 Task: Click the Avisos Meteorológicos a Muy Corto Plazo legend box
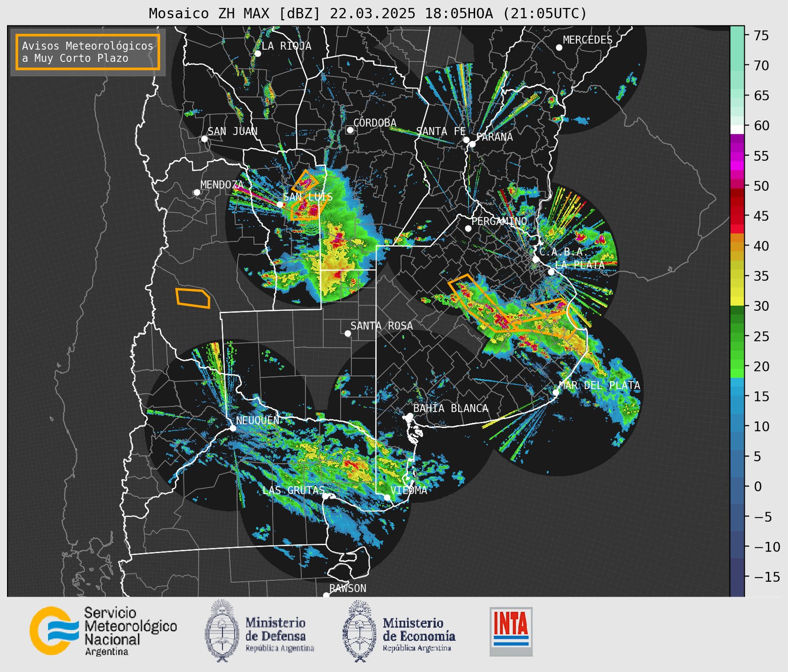click(88, 52)
